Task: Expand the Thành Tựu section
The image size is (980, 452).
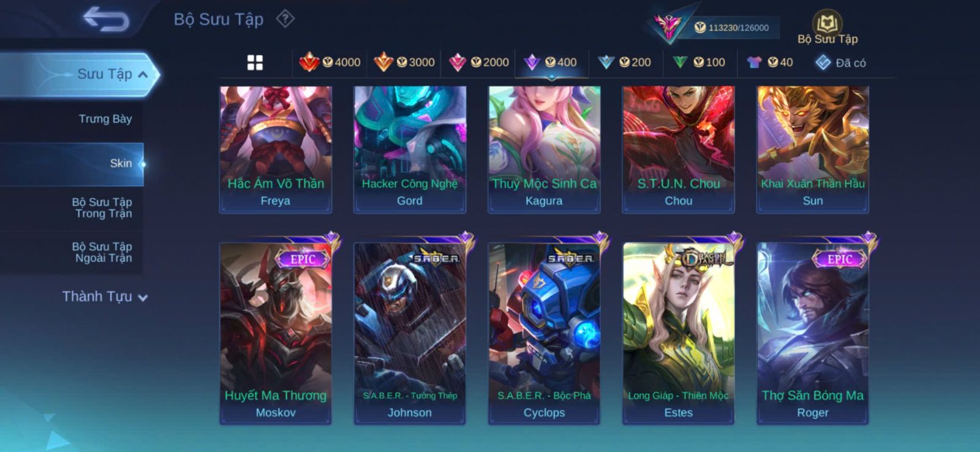Action: pyautogui.click(x=105, y=296)
